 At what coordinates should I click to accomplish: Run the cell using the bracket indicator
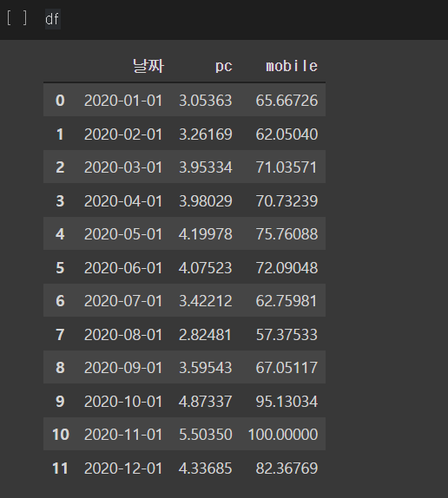click(16, 18)
